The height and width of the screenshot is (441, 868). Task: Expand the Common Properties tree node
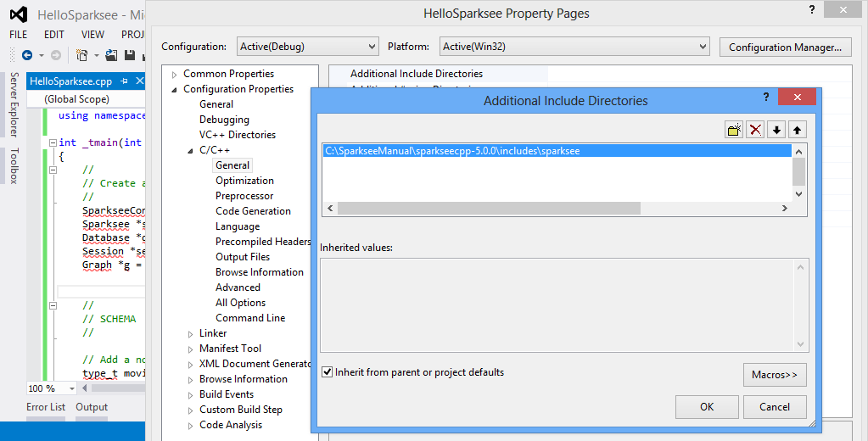[175, 74]
